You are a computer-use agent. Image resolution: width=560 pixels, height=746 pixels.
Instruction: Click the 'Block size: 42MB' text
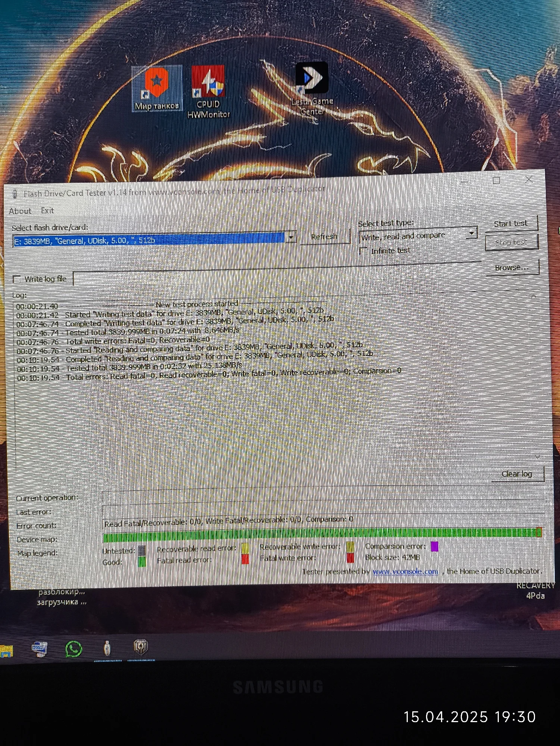click(392, 557)
